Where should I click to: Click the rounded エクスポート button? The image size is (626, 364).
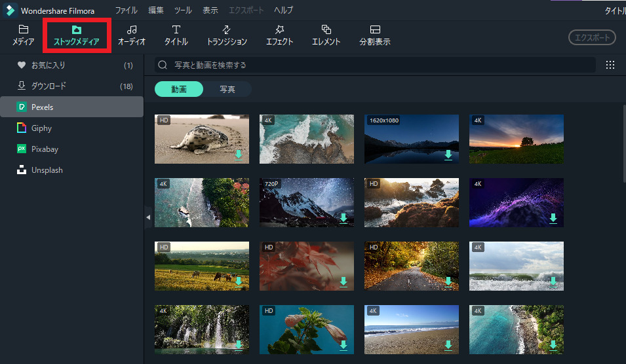point(592,37)
